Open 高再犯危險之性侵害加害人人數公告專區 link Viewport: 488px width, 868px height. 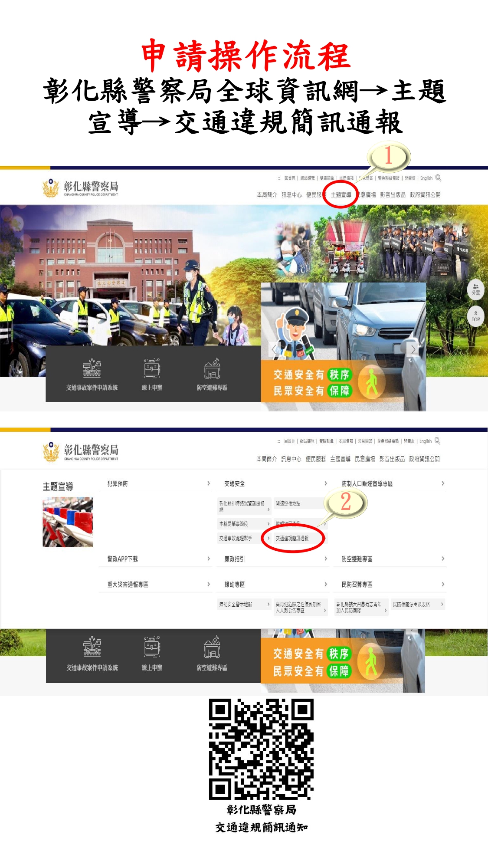301,607
